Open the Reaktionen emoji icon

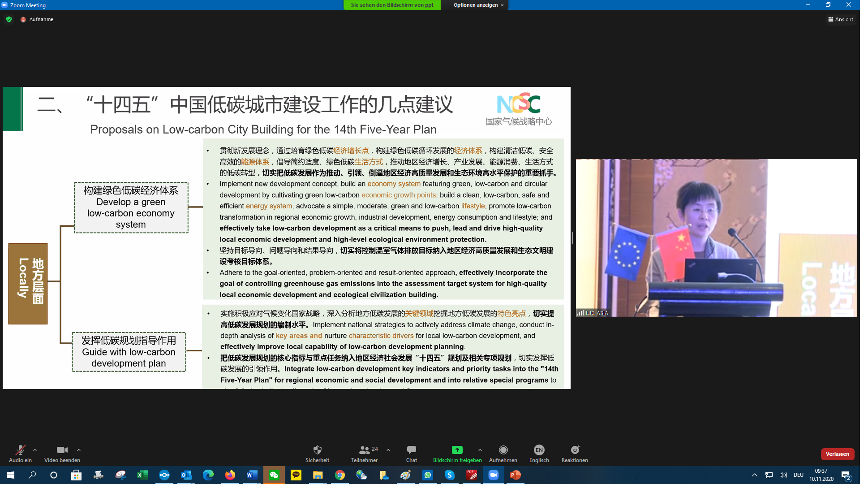pyautogui.click(x=575, y=450)
